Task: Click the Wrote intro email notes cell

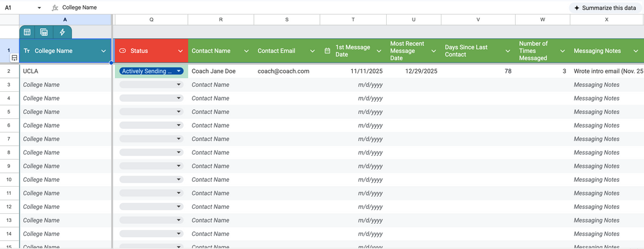Action: pos(607,71)
